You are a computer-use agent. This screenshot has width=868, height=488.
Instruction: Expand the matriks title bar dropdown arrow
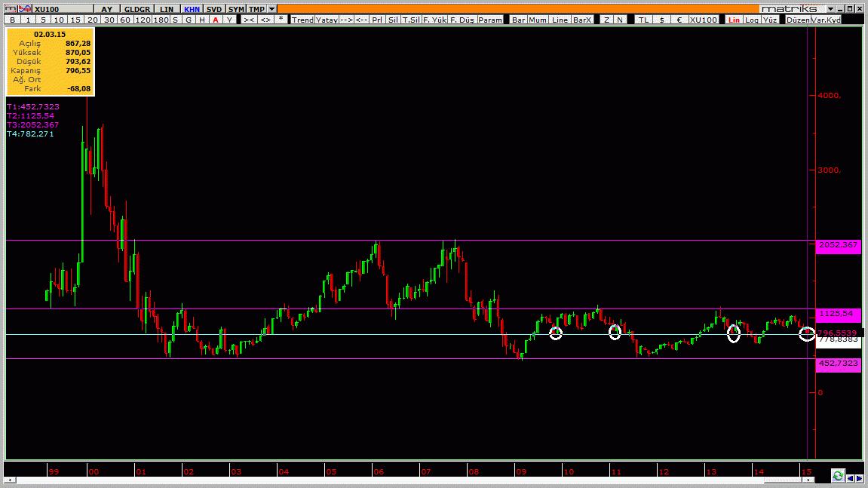click(830, 9)
